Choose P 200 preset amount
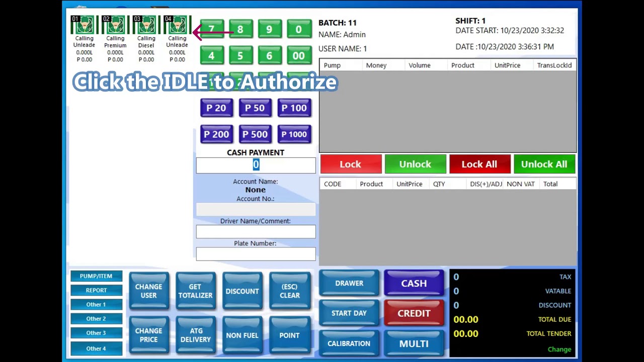The image size is (644, 362). pyautogui.click(x=216, y=134)
